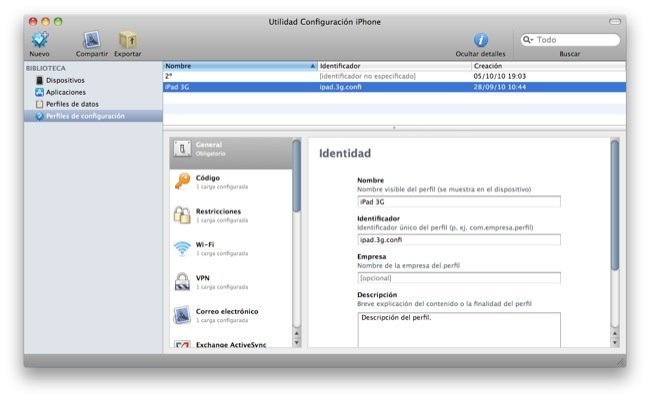Select the Código key icon payload
The height and width of the screenshot is (400, 650).
[x=182, y=181]
